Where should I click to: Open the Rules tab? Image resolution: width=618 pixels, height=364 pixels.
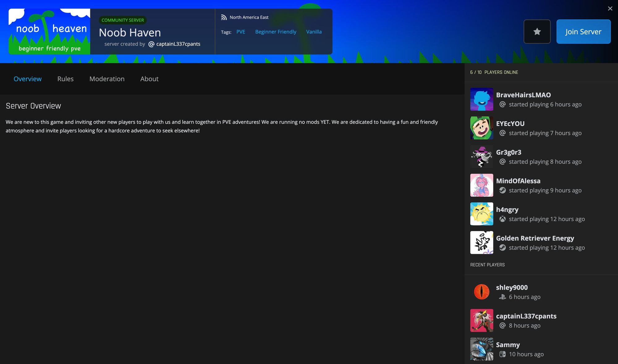pos(65,79)
